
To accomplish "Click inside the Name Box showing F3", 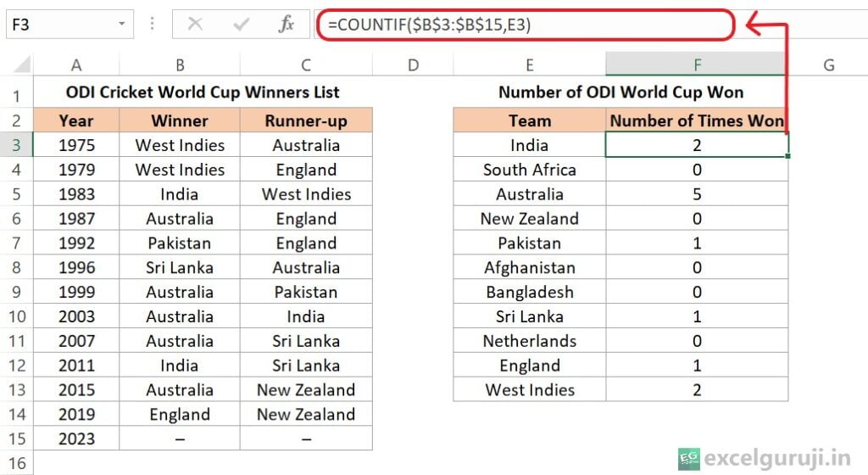I will tap(59, 25).
